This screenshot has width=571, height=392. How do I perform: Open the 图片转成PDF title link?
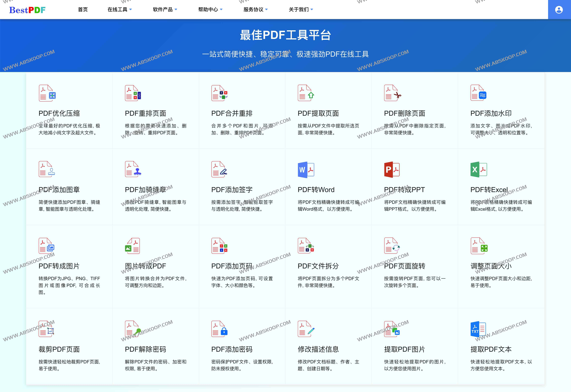(x=145, y=266)
